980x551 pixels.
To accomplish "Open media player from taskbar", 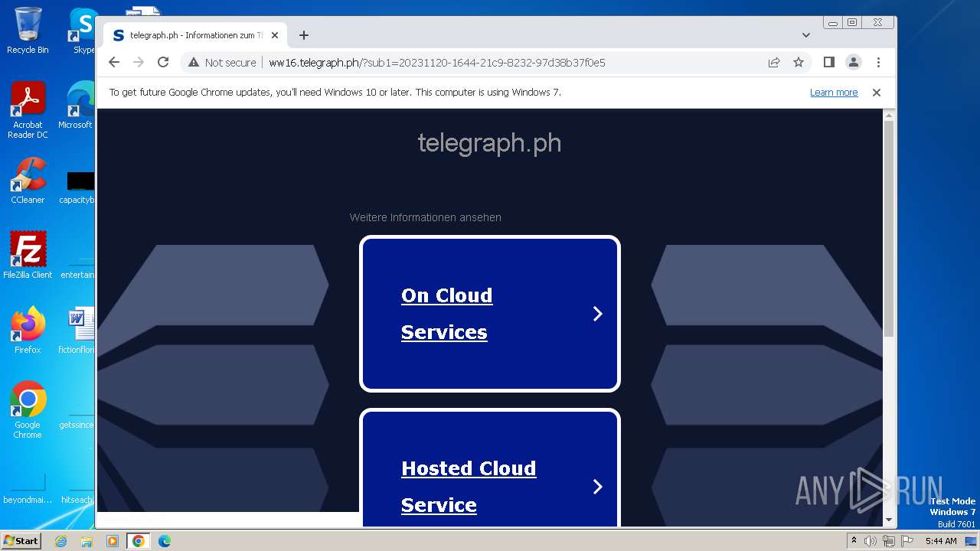I will (113, 541).
